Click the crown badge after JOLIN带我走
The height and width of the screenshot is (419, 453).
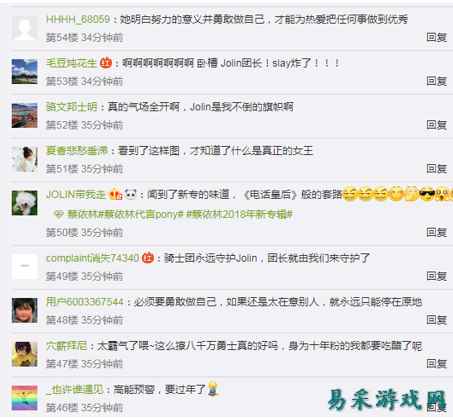[115, 194]
